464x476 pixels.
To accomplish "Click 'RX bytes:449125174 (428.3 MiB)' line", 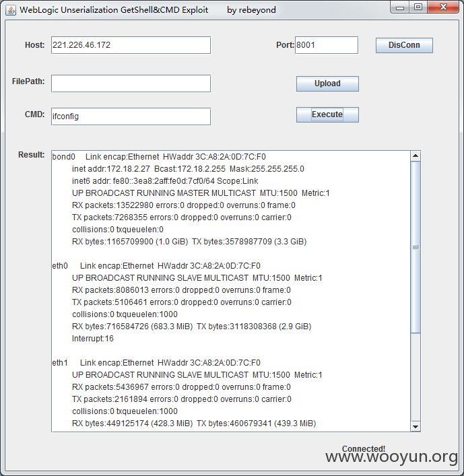I will [x=194, y=423].
